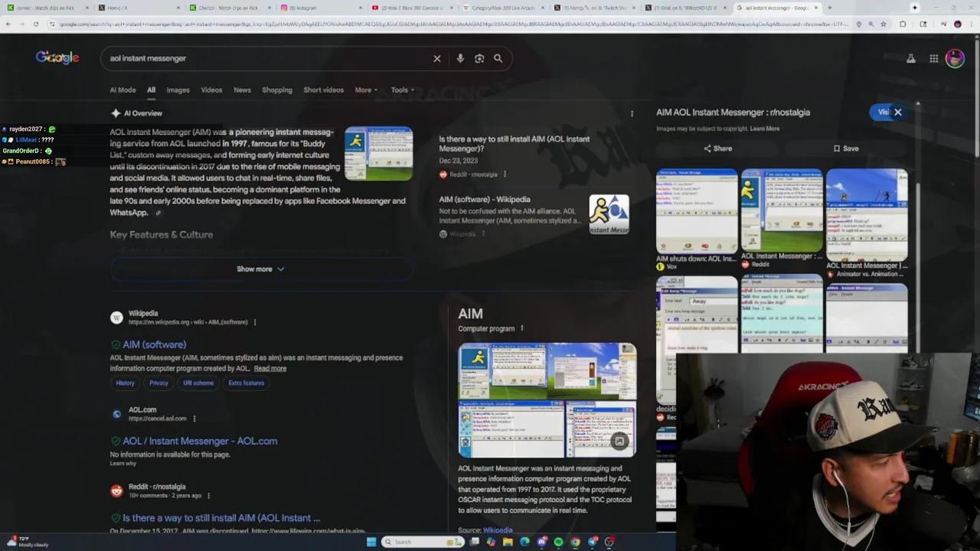The height and width of the screenshot is (551, 980).
Task: Close the image preview panel
Action: [898, 112]
